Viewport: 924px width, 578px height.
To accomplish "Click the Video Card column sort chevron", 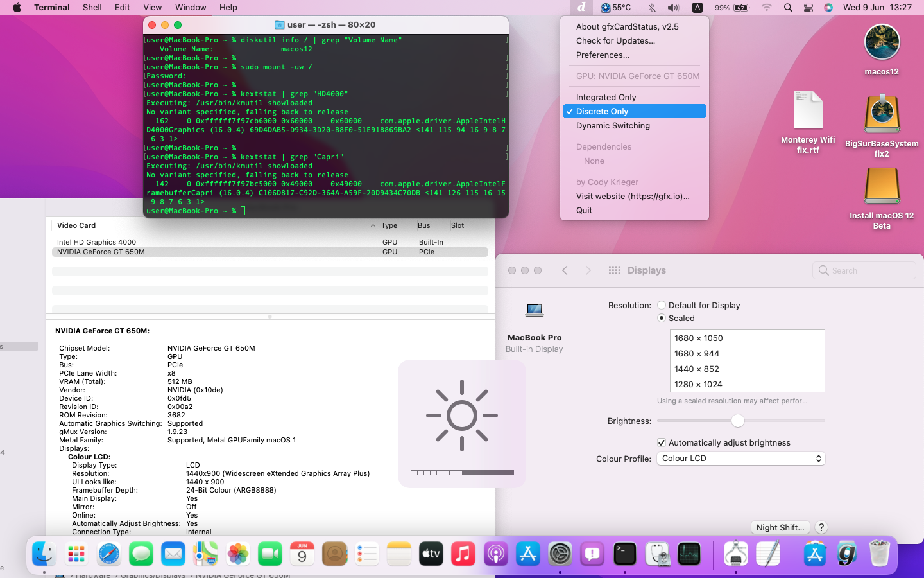I will [373, 226].
